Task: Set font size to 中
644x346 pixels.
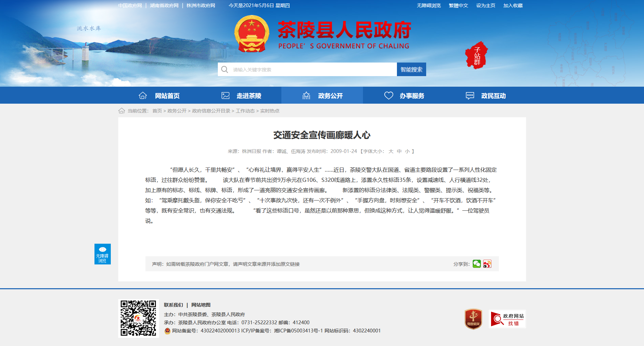Action: click(x=399, y=151)
